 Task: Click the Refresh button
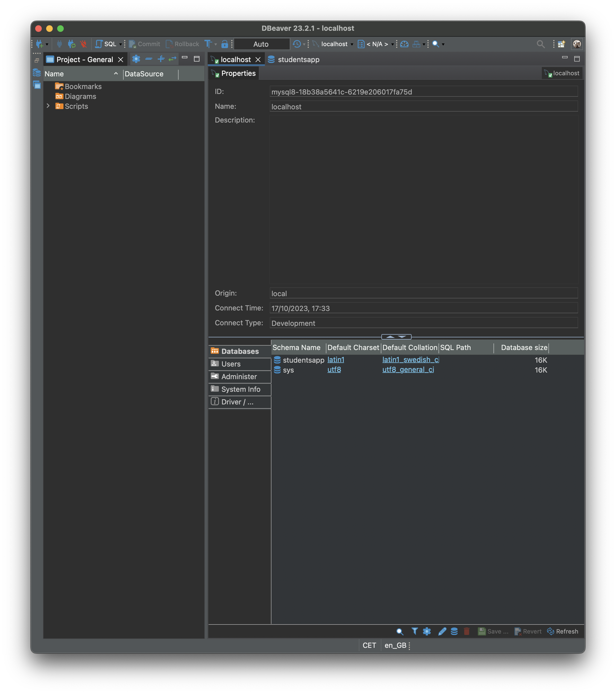[562, 631]
